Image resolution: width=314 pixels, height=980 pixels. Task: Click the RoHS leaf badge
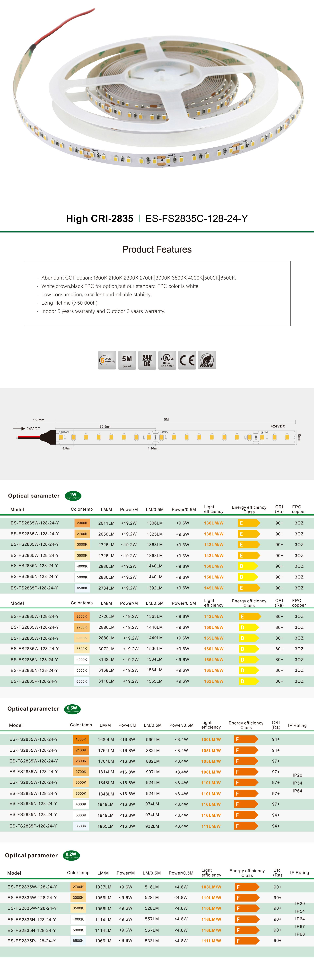[x=207, y=360]
